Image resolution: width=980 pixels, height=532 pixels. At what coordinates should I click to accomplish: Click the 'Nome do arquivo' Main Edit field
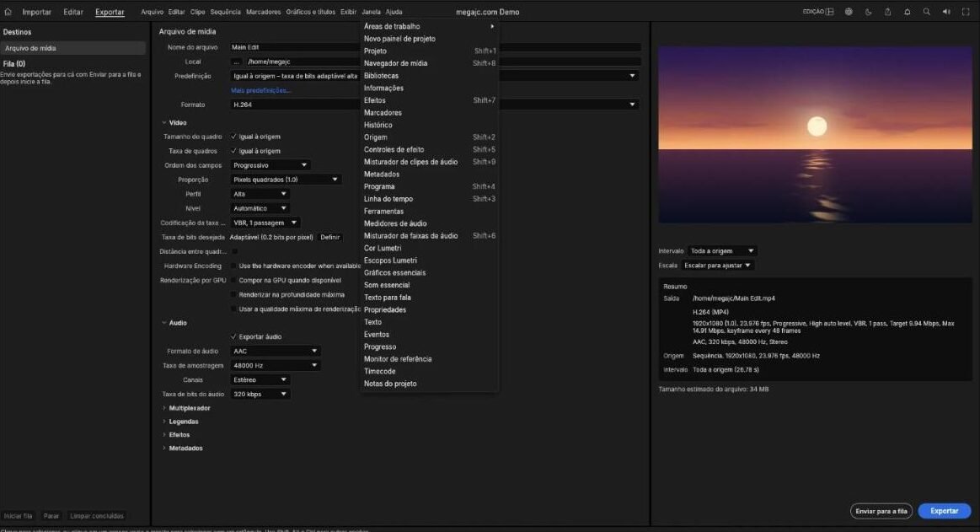pos(435,47)
